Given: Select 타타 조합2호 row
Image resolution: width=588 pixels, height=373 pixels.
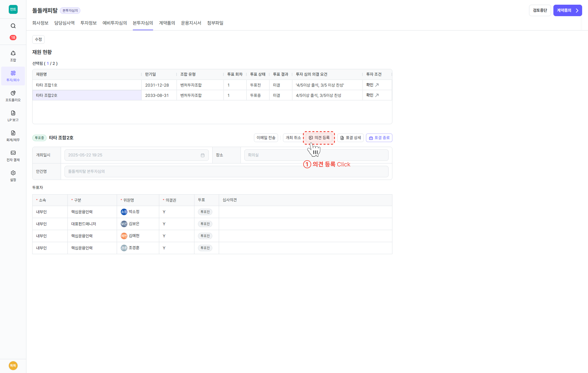Looking at the screenshot, I should coord(212,95).
